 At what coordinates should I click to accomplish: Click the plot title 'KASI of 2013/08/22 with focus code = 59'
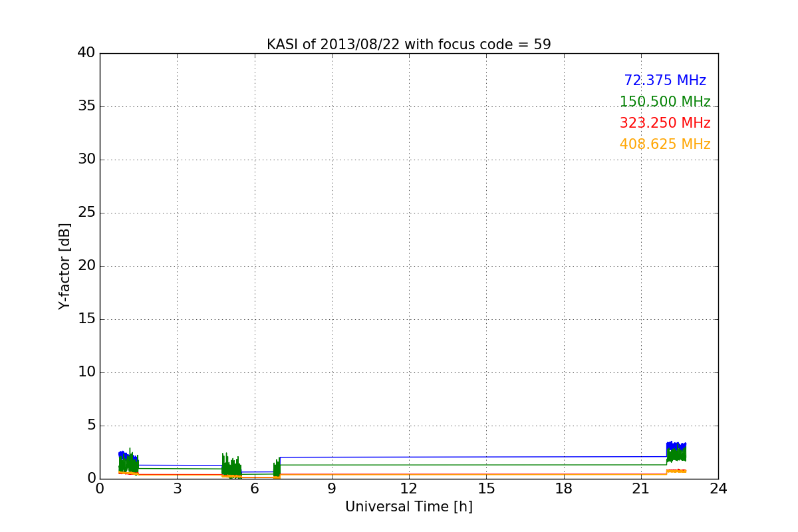pos(409,45)
